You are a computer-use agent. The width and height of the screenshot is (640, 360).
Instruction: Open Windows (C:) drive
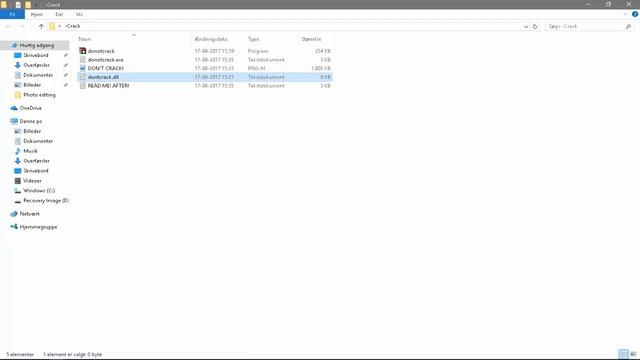click(39, 191)
